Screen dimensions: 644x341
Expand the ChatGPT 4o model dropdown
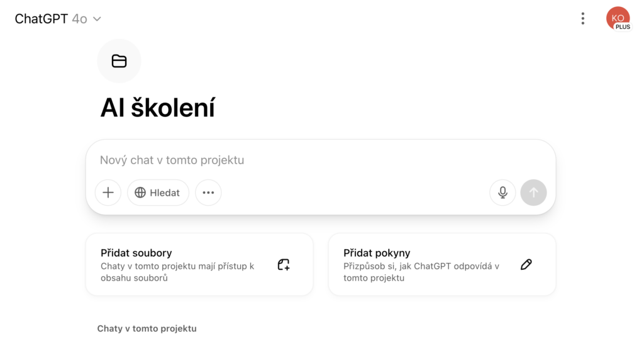[58, 19]
